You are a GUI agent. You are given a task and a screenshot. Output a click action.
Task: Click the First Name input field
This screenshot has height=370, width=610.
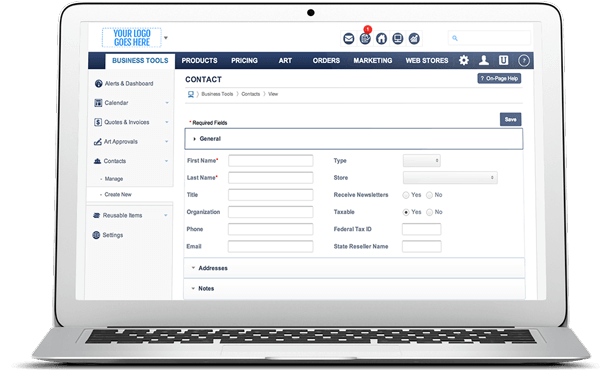(x=271, y=161)
